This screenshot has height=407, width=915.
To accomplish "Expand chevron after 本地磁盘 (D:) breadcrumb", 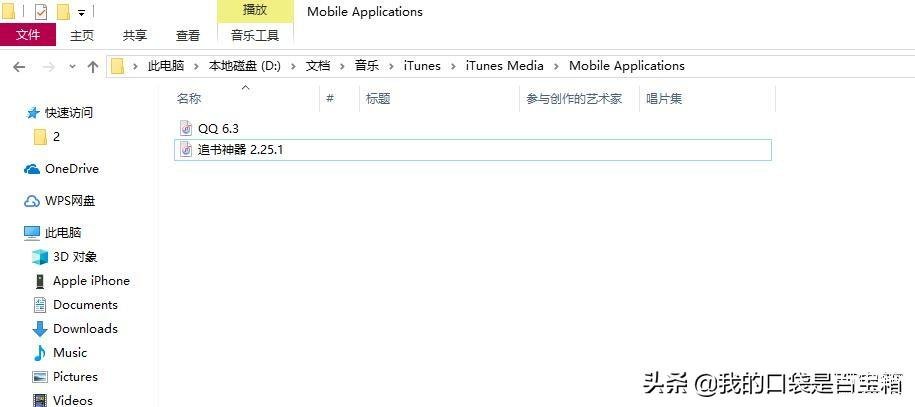I will coord(294,67).
